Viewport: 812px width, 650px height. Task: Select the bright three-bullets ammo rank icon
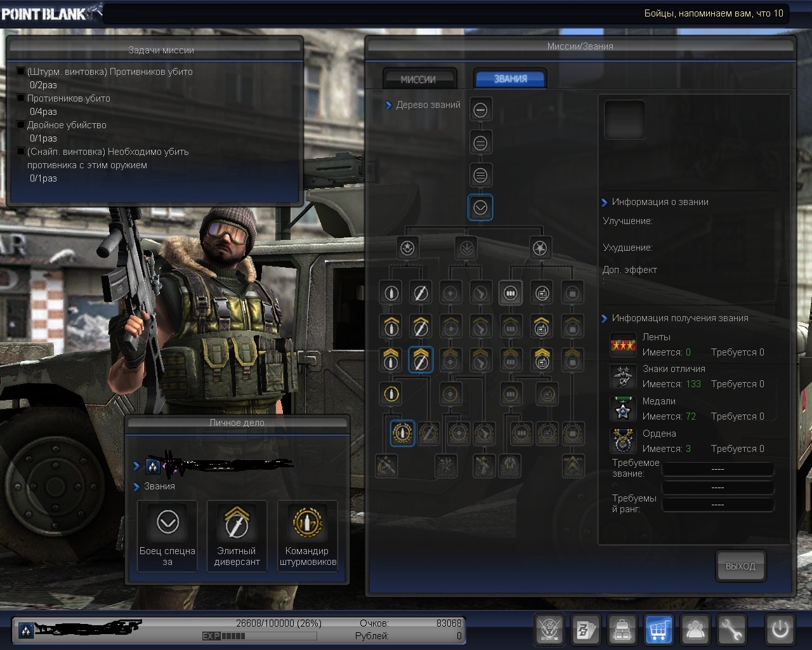pyautogui.click(x=510, y=293)
